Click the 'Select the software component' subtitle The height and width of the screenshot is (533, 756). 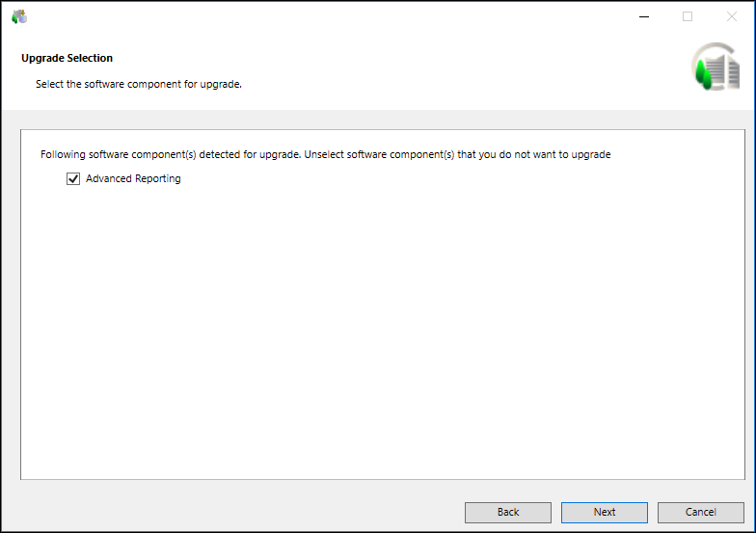(x=138, y=84)
